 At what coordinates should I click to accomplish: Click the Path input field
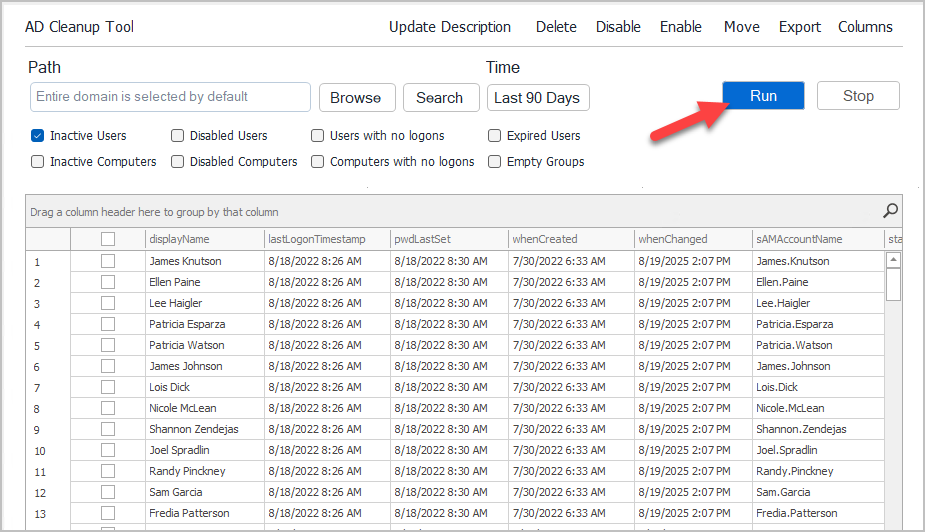coord(170,97)
